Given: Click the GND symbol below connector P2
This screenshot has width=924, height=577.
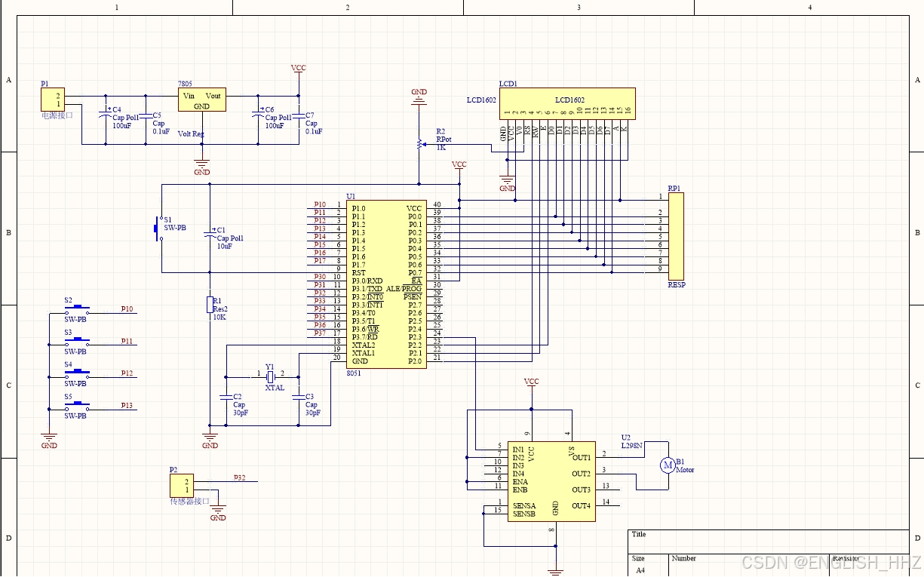Looking at the screenshot, I should point(218,514).
